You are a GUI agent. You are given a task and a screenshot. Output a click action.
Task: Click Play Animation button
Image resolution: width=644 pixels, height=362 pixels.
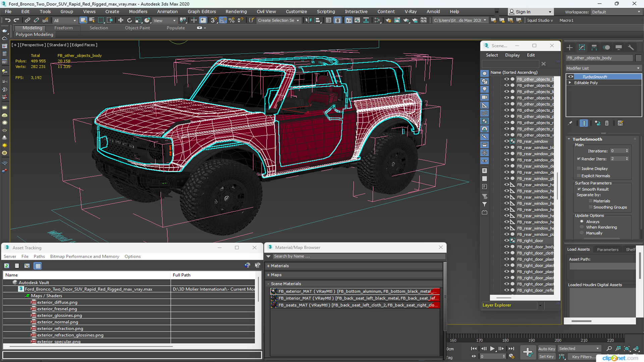pos(492,349)
